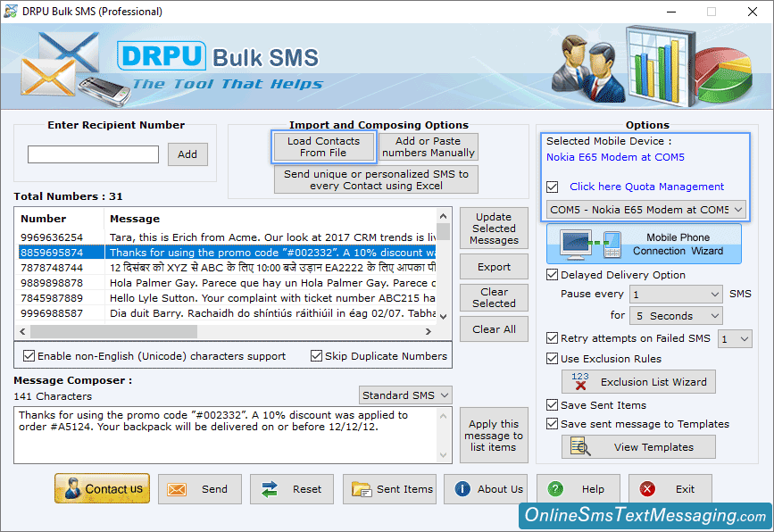Click inside the Message Composer text area
774x532 pixels.
tap(226, 435)
